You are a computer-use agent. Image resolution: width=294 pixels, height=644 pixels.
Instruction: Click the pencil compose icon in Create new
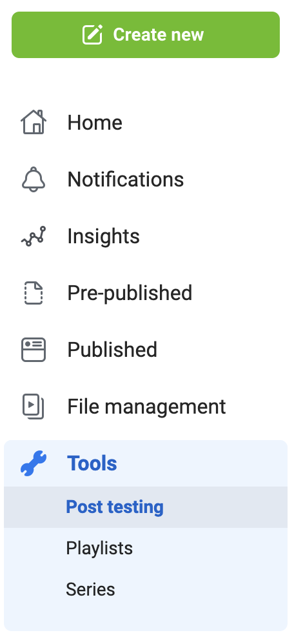pyautogui.click(x=92, y=34)
